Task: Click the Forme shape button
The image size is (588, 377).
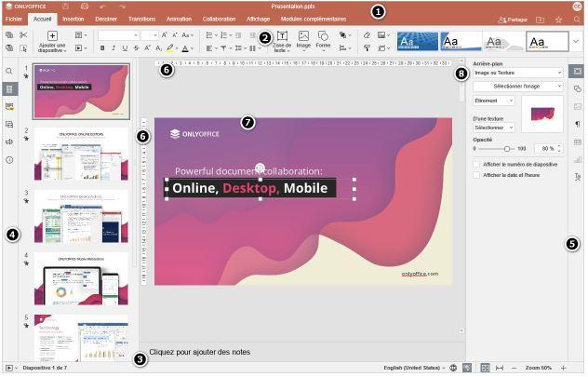Action: (323, 41)
